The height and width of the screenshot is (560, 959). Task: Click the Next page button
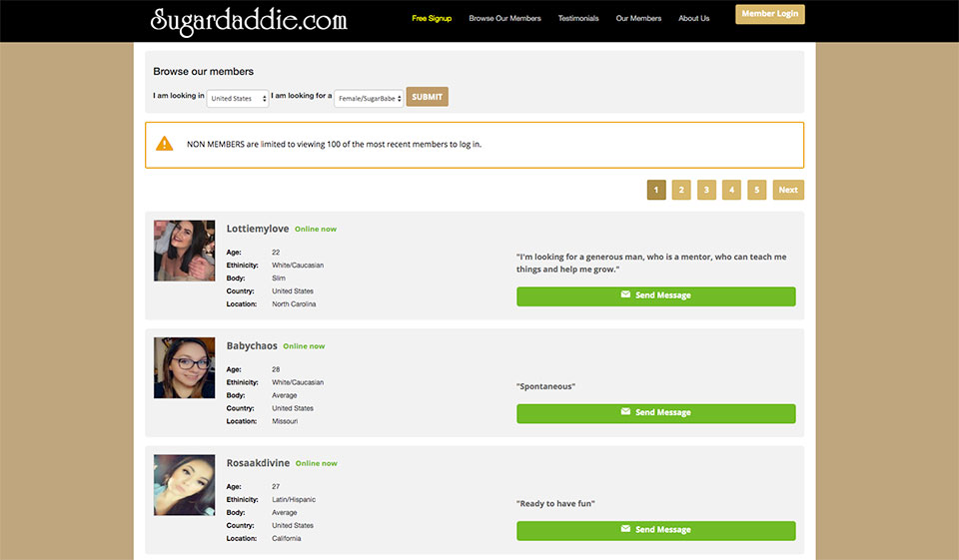coord(787,190)
